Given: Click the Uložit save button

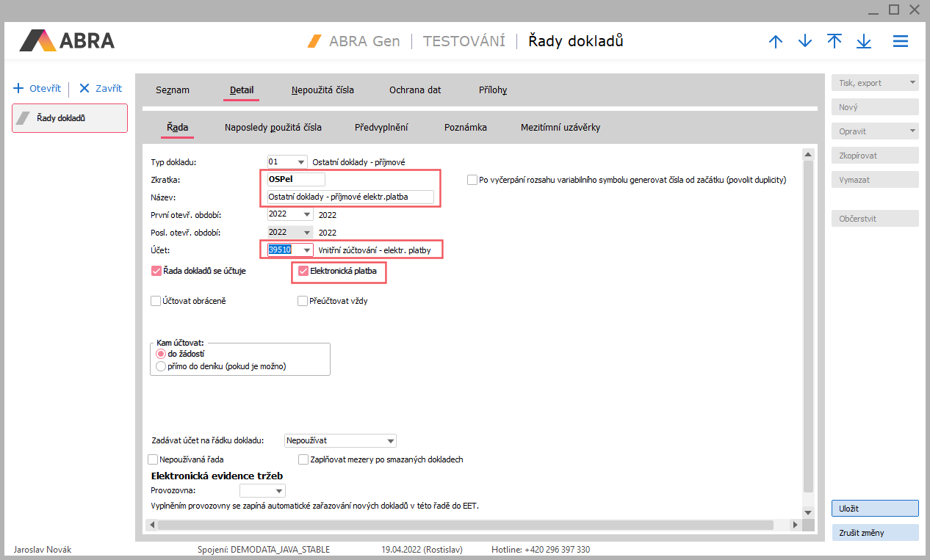Looking at the screenshot, I should [874, 509].
